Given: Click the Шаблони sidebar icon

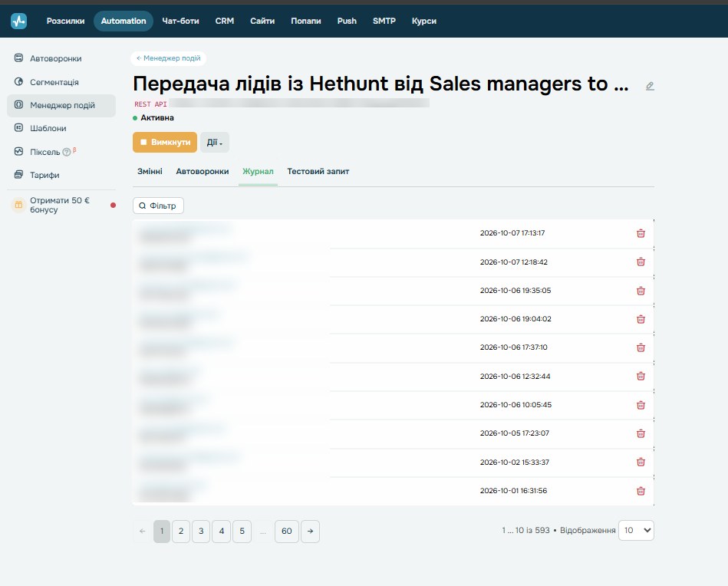Looking at the screenshot, I should click(x=18, y=127).
